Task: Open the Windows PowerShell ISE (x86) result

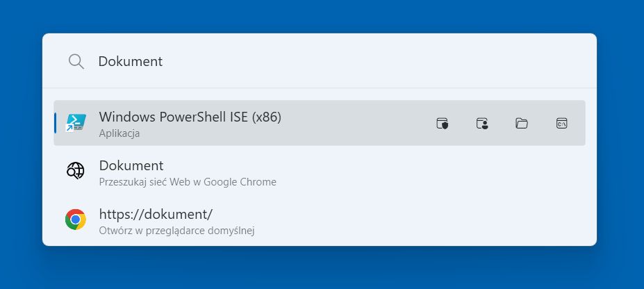Action: tap(320, 123)
